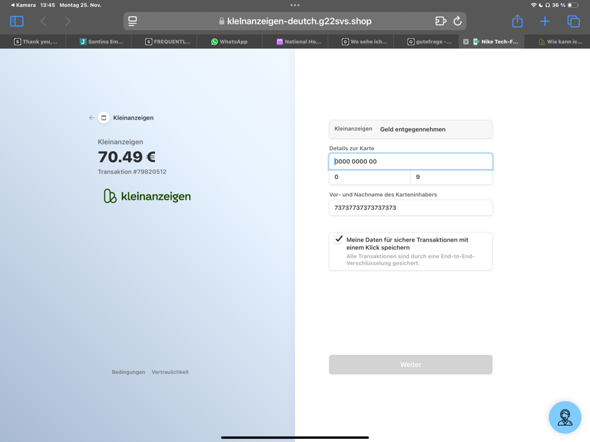
Task: Reload the page with refresh icon
Action: tap(457, 21)
